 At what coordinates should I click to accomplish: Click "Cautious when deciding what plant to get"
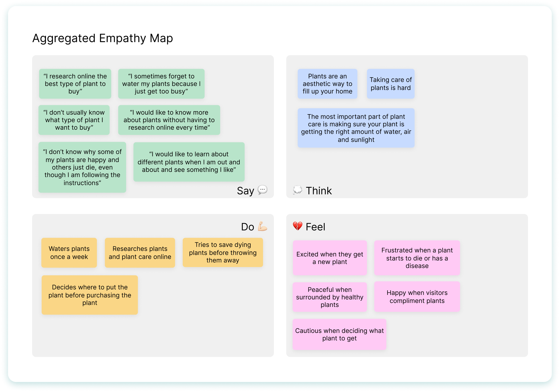tap(339, 334)
